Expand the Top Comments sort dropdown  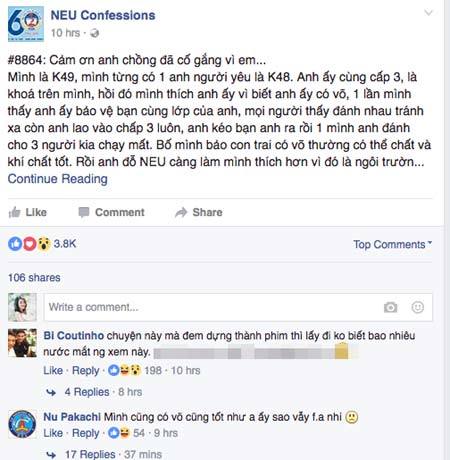(393, 244)
